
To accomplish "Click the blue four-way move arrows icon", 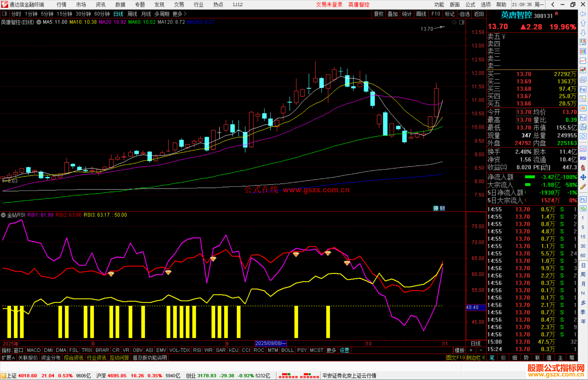I will [x=583, y=177].
